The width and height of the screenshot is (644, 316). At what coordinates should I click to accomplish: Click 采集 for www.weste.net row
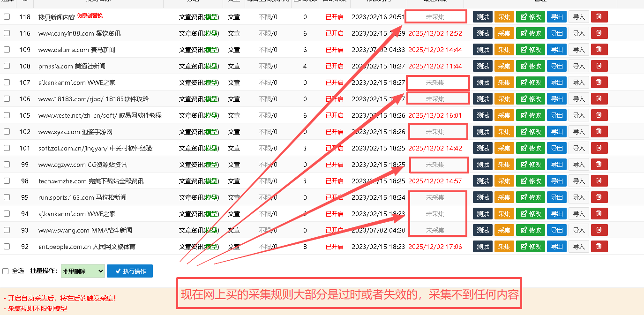[x=504, y=115]
